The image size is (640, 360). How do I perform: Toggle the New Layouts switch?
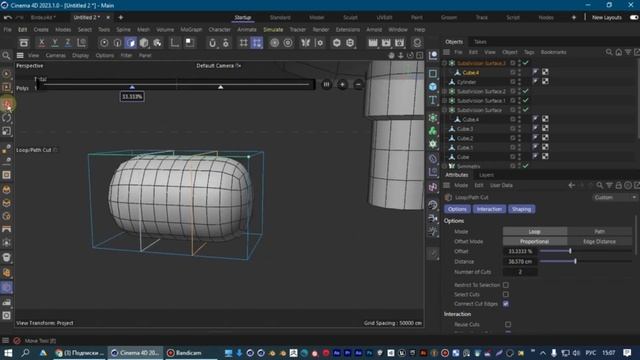[x=634, y=18]
